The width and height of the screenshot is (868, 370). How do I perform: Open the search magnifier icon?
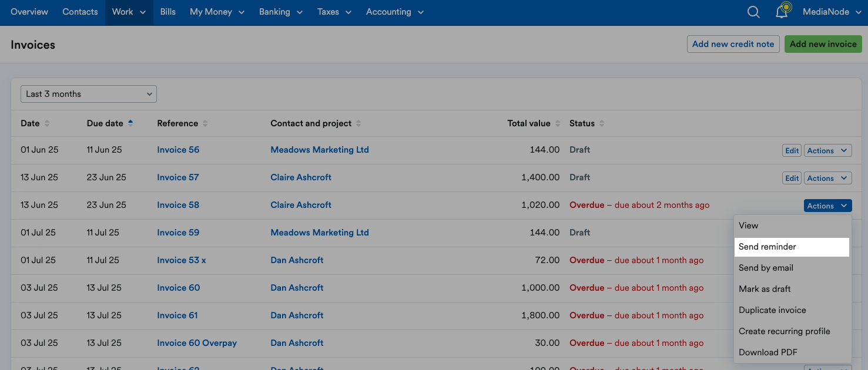pos(753,12)
